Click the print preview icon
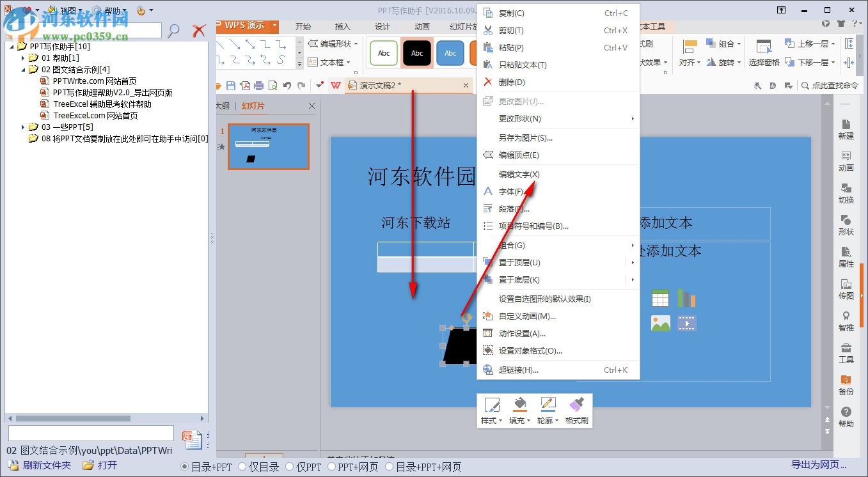 point(272,86)
